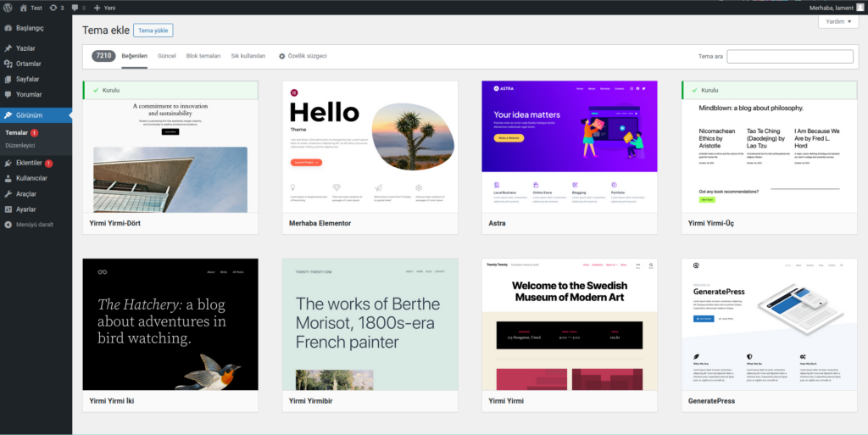The image size is (868, 435).
Task: Click the plus Yeni button
Action: coord(103,7)
